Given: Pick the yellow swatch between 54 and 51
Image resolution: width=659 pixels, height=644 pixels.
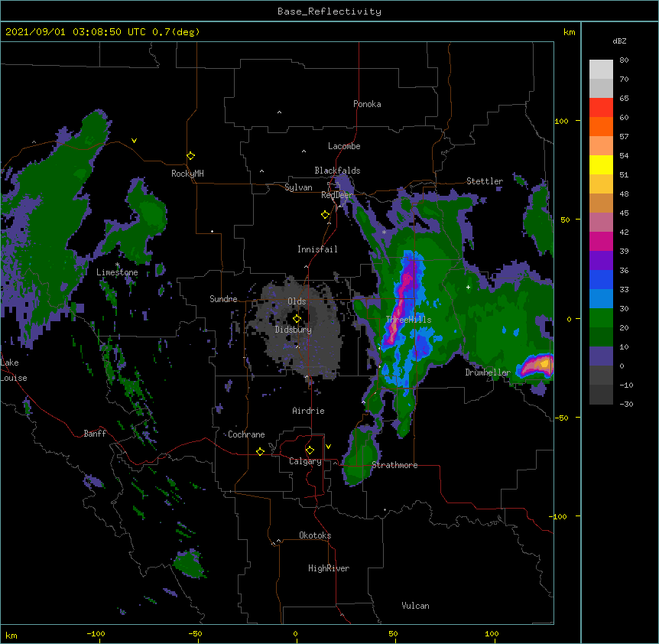Looking at the screenshot, I should pos(601,164).
